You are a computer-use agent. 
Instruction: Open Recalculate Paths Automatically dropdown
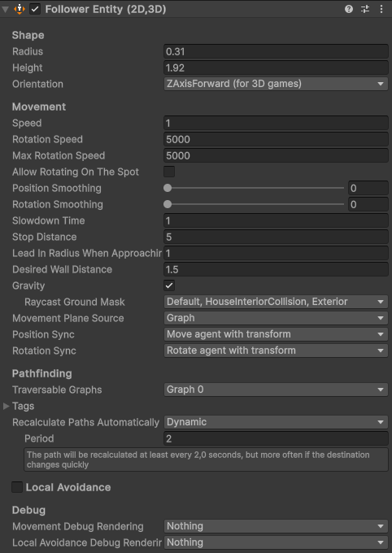point(276,422)
